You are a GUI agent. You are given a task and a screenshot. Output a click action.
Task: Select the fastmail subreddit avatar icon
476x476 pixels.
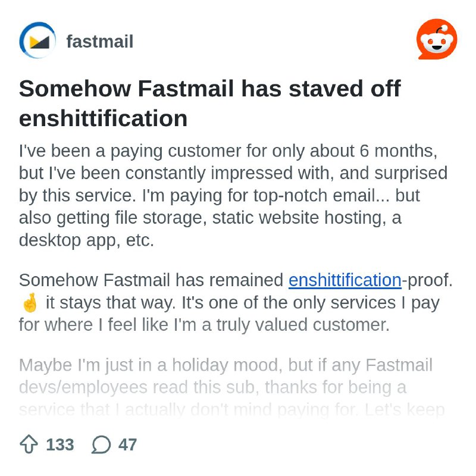37,41
